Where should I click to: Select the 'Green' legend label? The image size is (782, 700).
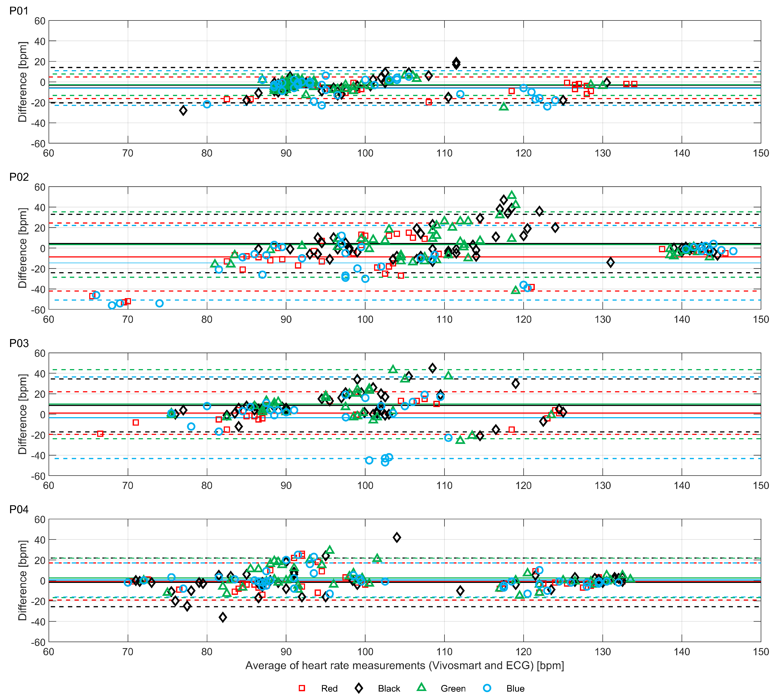pos(453,689)
